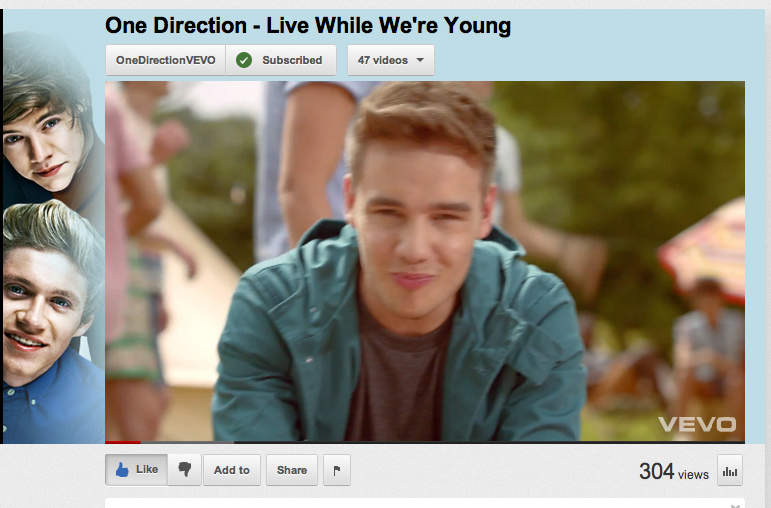Visit the OneDirectionVEVO channel
The height and width of the screenshot is (508, 771).
[165, 60]
